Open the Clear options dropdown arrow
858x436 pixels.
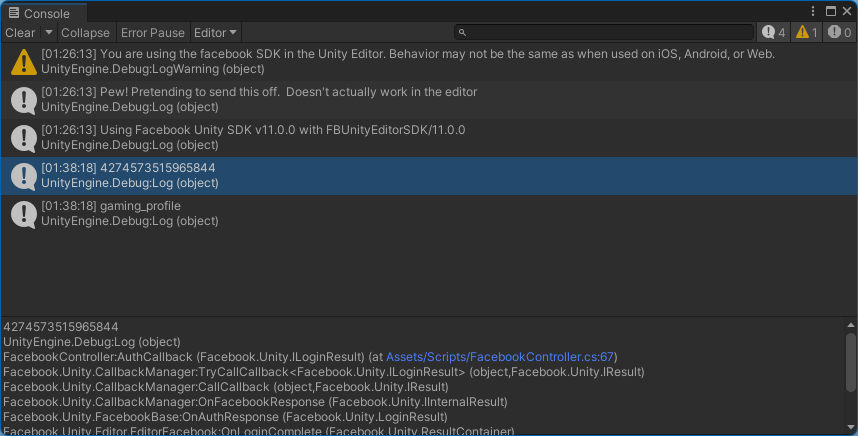point(49,33)
